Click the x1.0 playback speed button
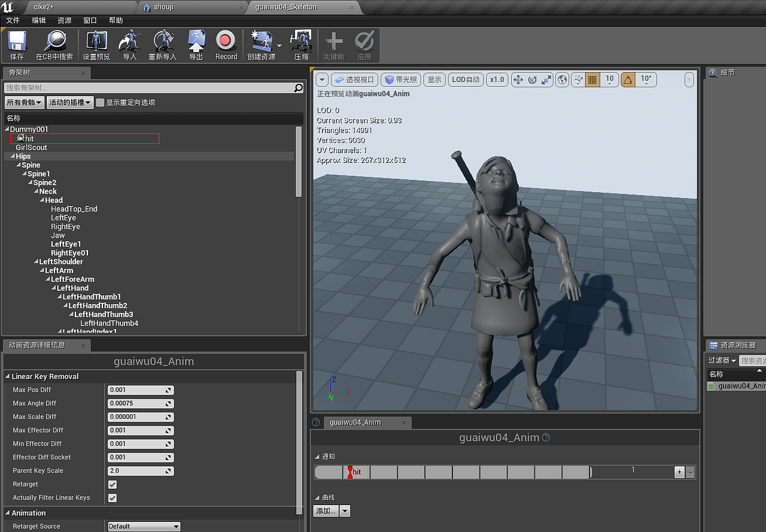 point(497,80)
